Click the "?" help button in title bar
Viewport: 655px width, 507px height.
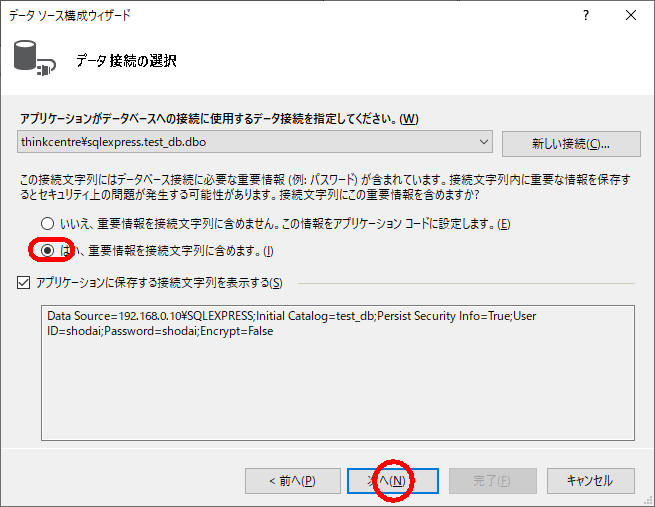[x=585, y=15]
